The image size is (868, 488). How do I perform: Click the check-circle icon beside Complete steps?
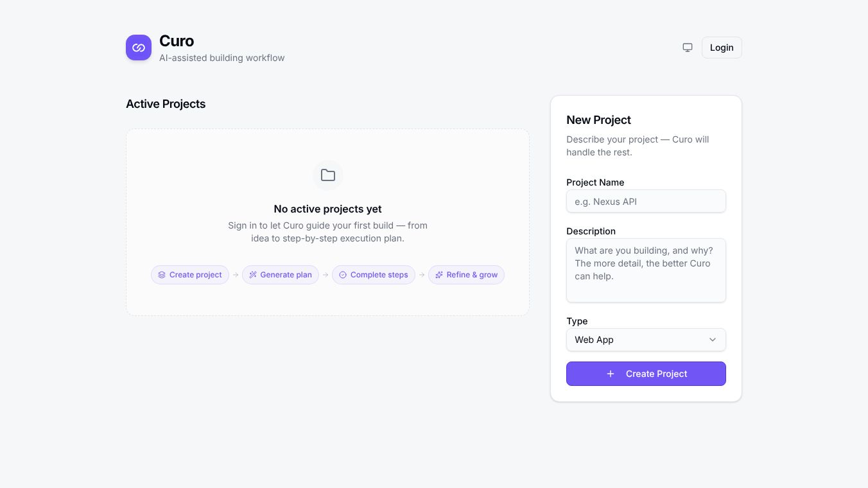pyautogui.click(x=343, y=275)
